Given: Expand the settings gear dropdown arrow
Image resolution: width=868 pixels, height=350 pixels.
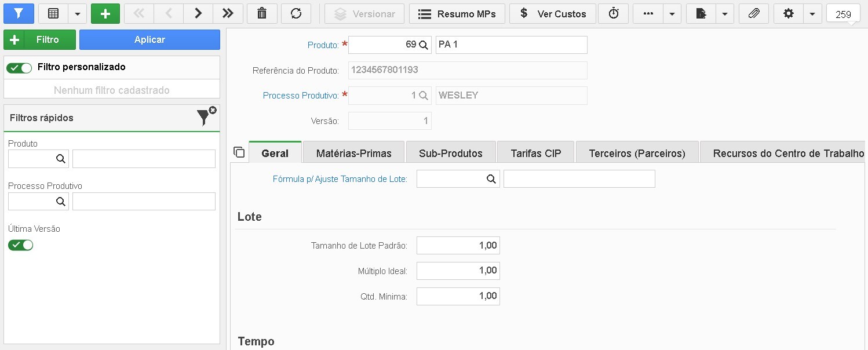Looking at the screenshot, I should 812,13.
